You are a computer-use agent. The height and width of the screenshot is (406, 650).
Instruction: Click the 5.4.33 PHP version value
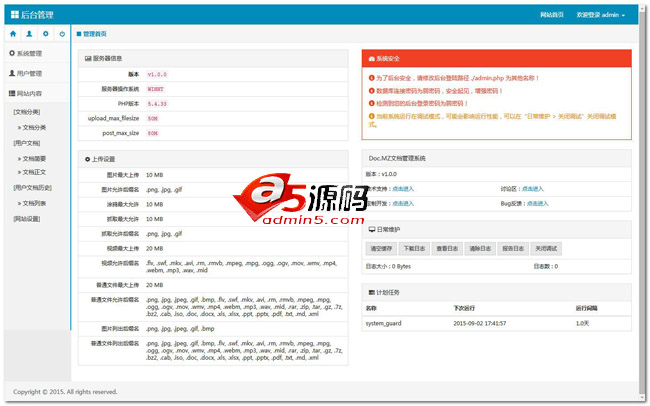click(x=157, y=104)
